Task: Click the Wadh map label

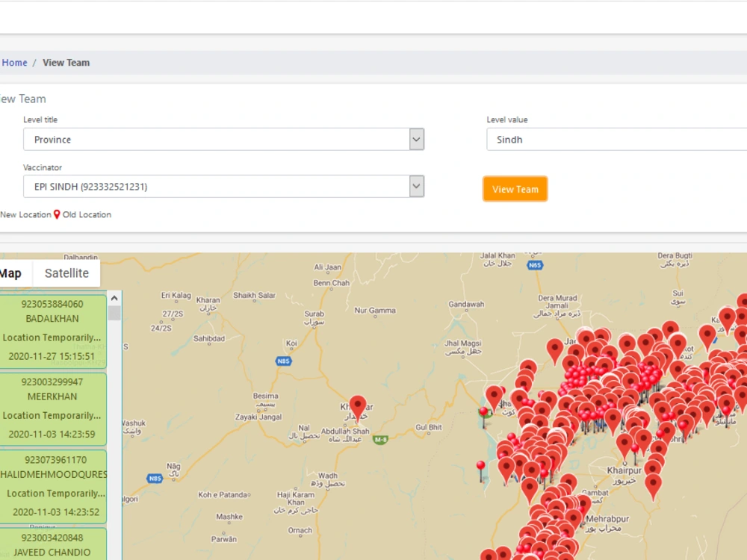Action: point(328,479)
